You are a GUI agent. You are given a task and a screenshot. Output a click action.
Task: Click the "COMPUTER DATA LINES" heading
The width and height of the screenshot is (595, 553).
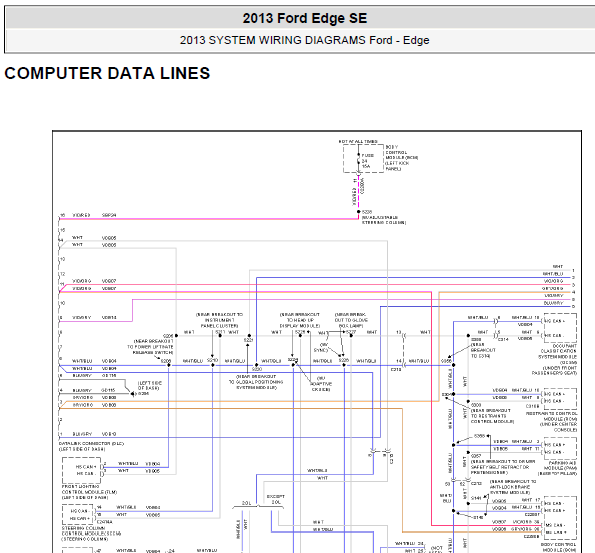tap(107, 73)
